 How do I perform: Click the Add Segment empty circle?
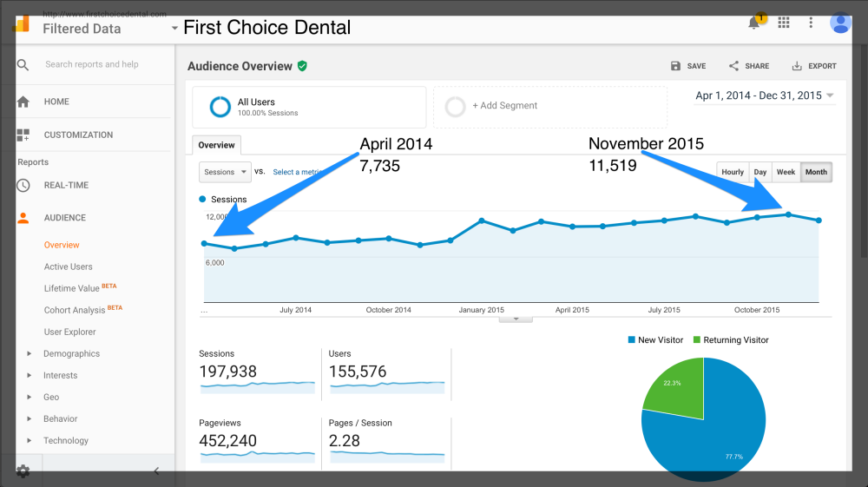coord(455,107)
